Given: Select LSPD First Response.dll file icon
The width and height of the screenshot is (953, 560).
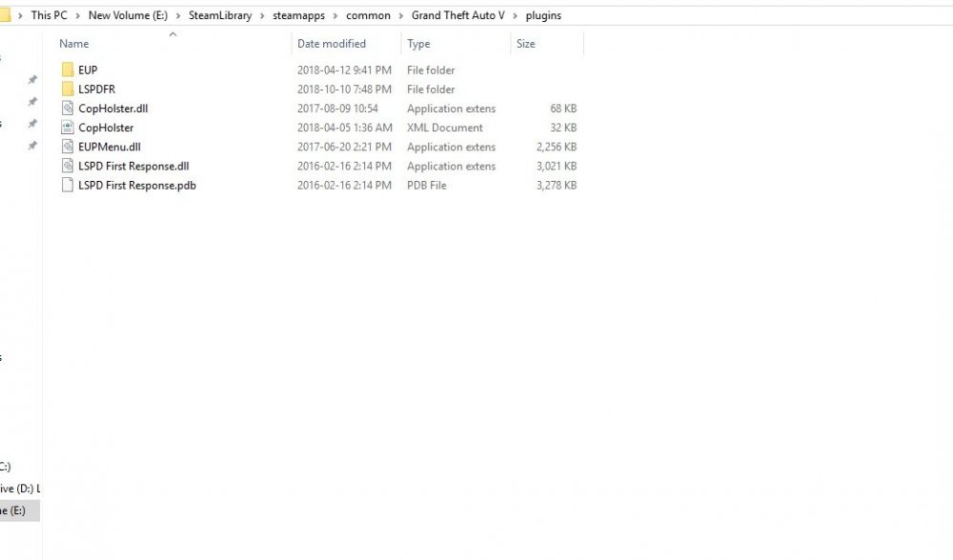Looking at the screenshot, I should pos(68,166).
